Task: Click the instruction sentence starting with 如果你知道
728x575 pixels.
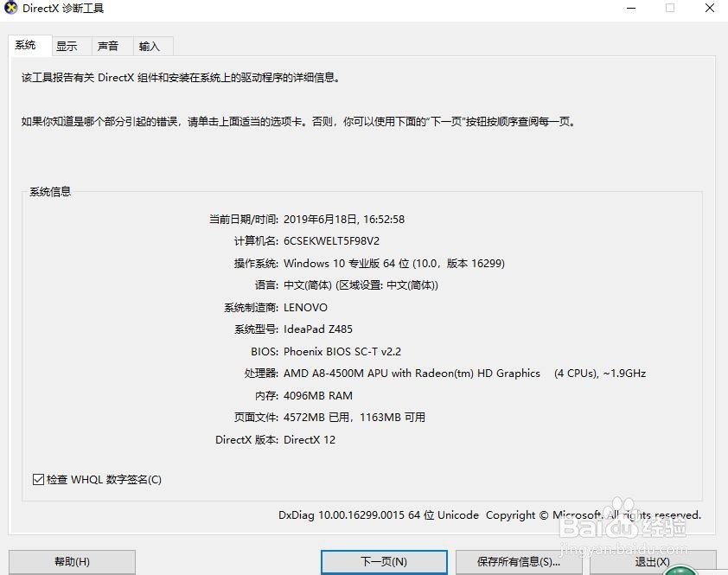Action: pos(298,122)
